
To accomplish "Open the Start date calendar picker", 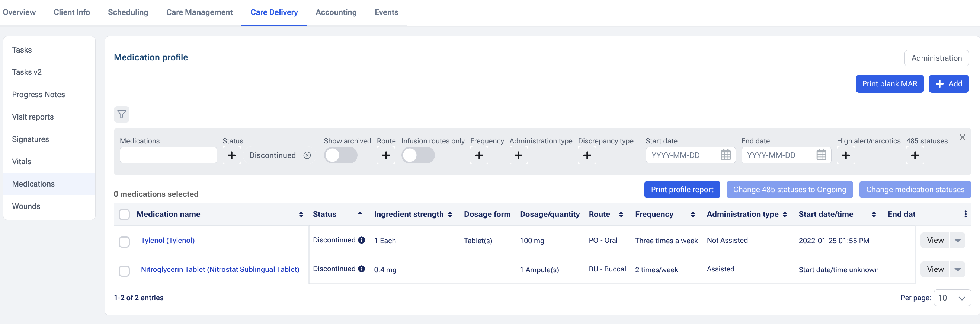I will pyautogui.click(x=725, y=155).
